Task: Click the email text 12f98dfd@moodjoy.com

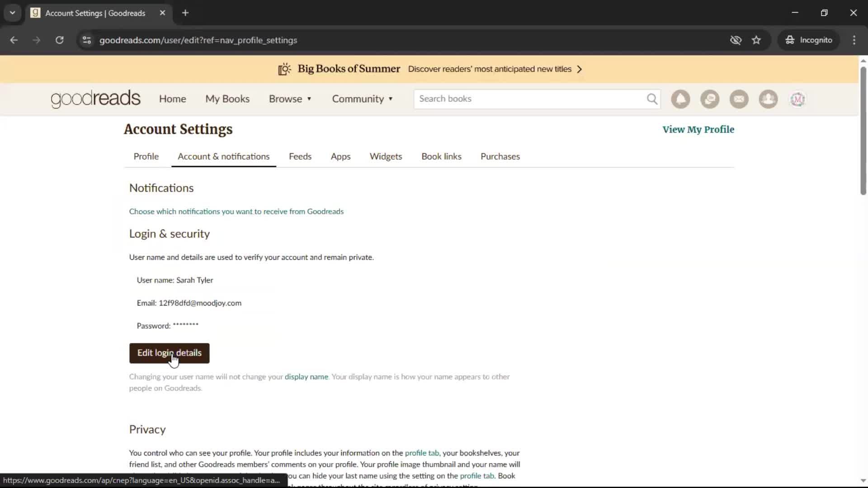Action: click(x=200, y=303)
